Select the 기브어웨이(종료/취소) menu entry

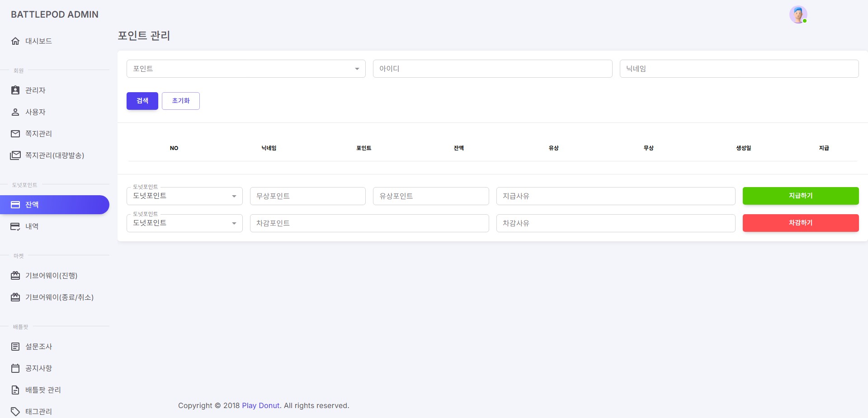[59, 297]
